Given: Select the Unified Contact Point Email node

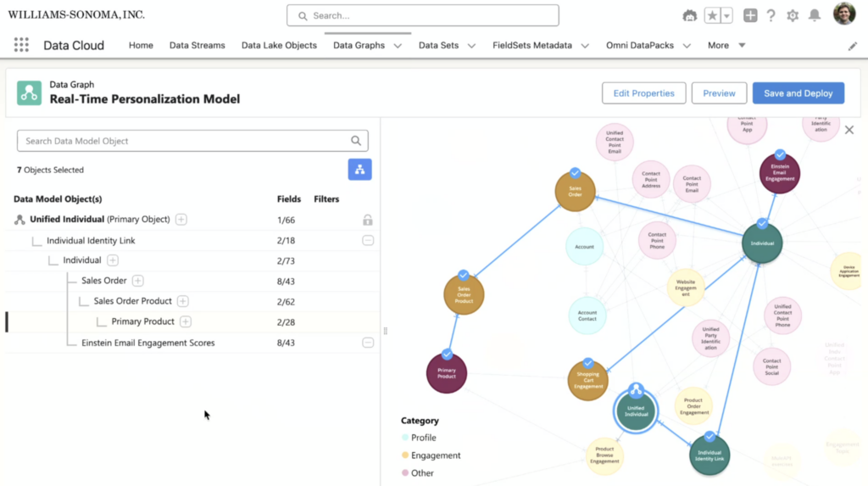Looking at the screenshot, I should click(615, 142).
